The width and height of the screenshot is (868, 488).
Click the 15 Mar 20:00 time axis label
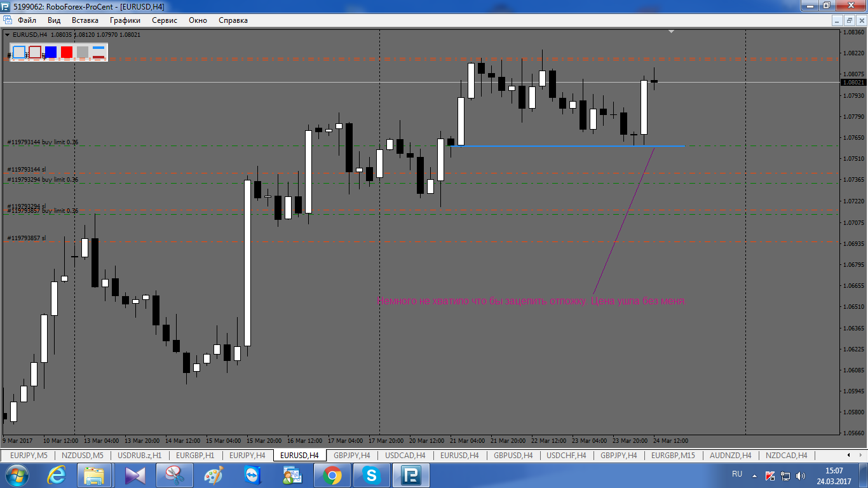click(x=264, y=440)
